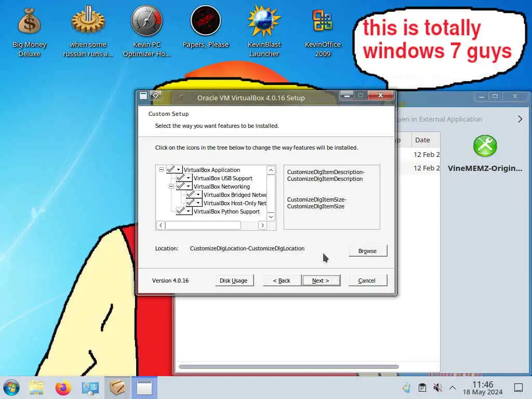Click the pin-on-all-desktops title bar icon

[156, 96]
